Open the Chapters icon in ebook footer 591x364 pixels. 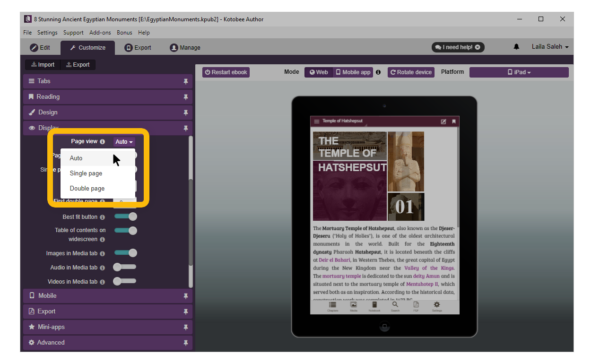click(x=333, y=306)
